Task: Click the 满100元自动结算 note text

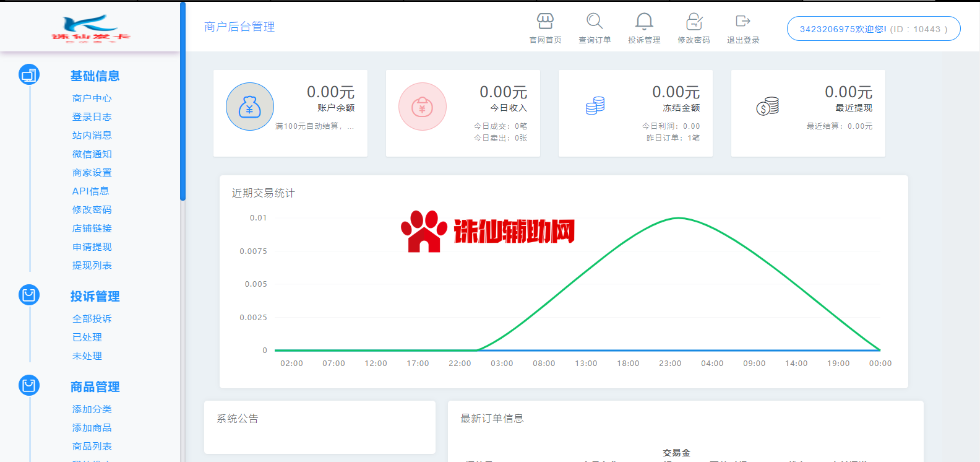Action: (314, 126)
